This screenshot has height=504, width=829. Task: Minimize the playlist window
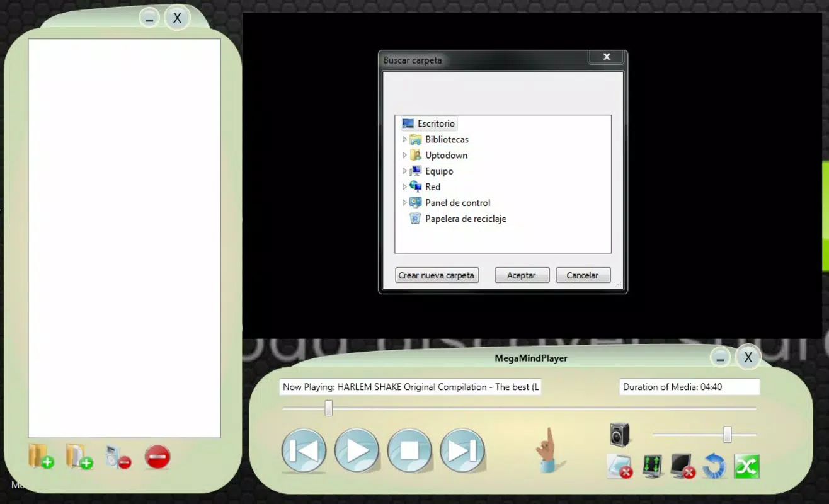coord(149,18)
